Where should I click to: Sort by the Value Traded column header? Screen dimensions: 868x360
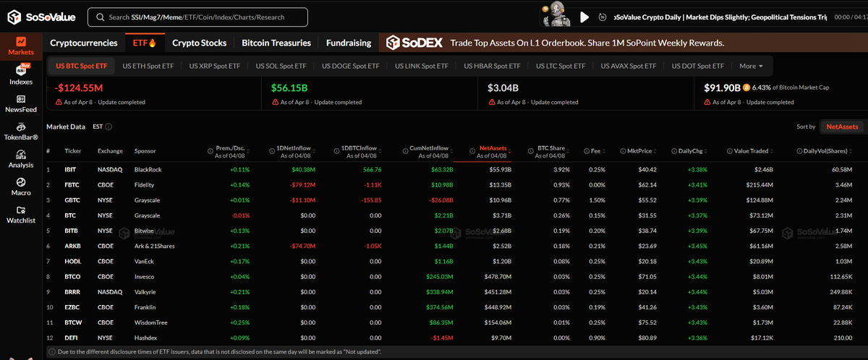(x=752, y=151)
